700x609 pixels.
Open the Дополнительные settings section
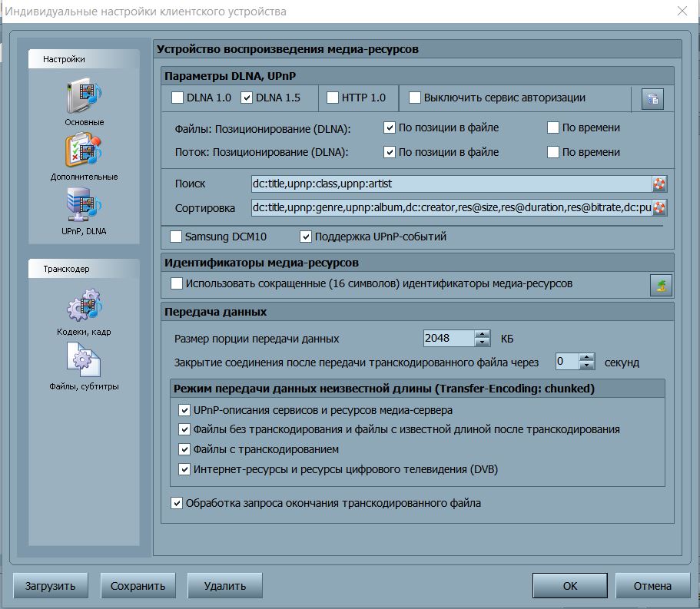[x=84, y=154]
